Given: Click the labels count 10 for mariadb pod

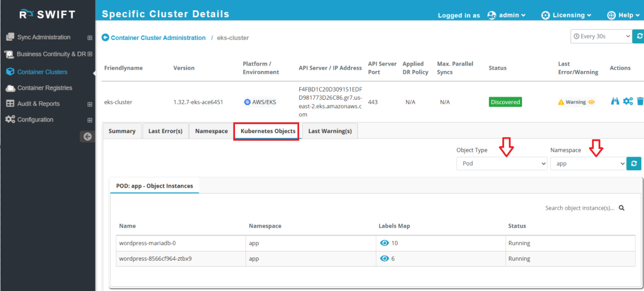Looking at the screenshot, I should point(395,243).
